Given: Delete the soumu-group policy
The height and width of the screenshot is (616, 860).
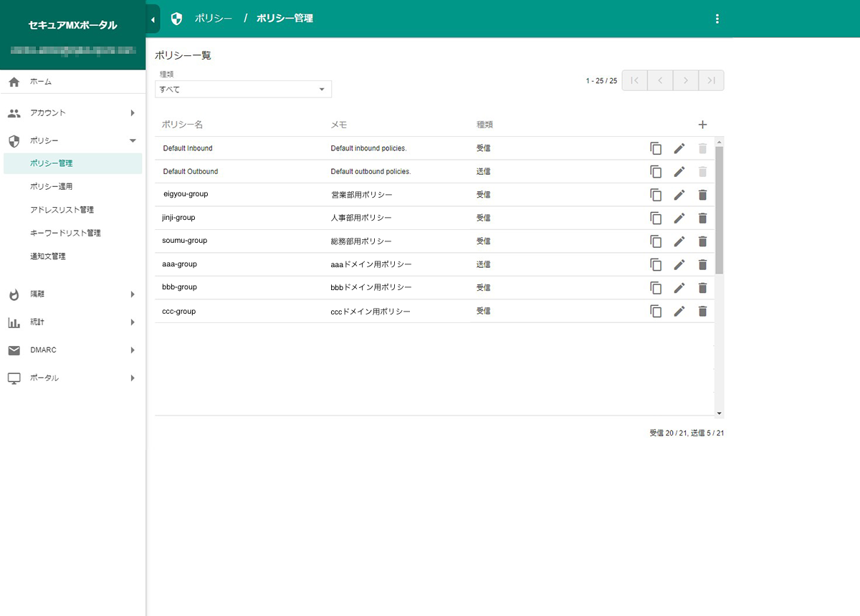Looking at the screenshot, I should pyautogui.click(x=702, y=241).
